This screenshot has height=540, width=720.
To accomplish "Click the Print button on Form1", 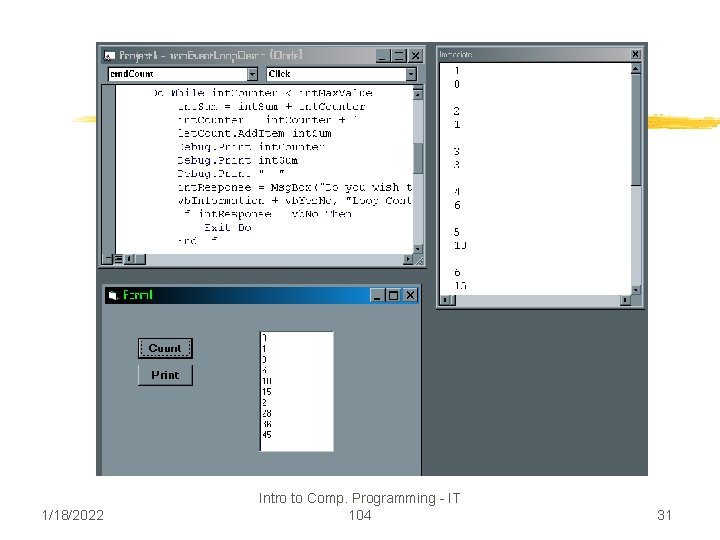I will click(165, 375).
